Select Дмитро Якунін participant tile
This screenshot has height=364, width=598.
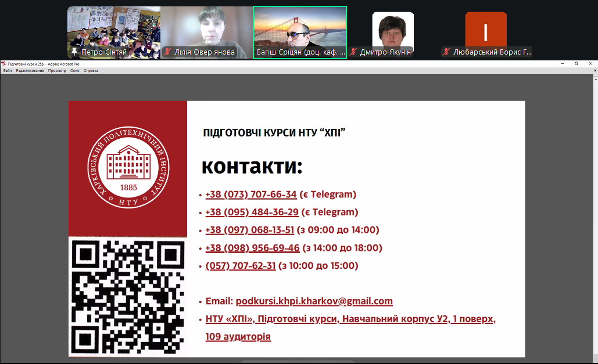pyautogui.click(x=393, y=33)
